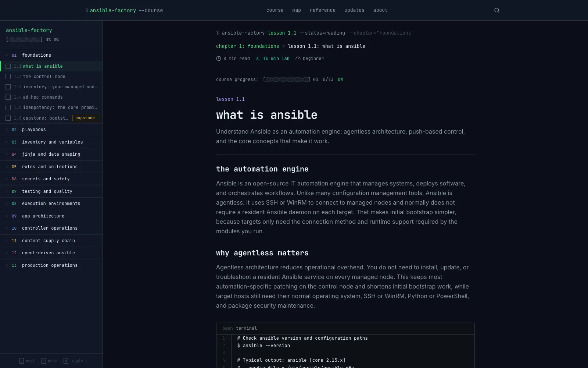Click the course progress bar in lesson

[x=287, y=79]
